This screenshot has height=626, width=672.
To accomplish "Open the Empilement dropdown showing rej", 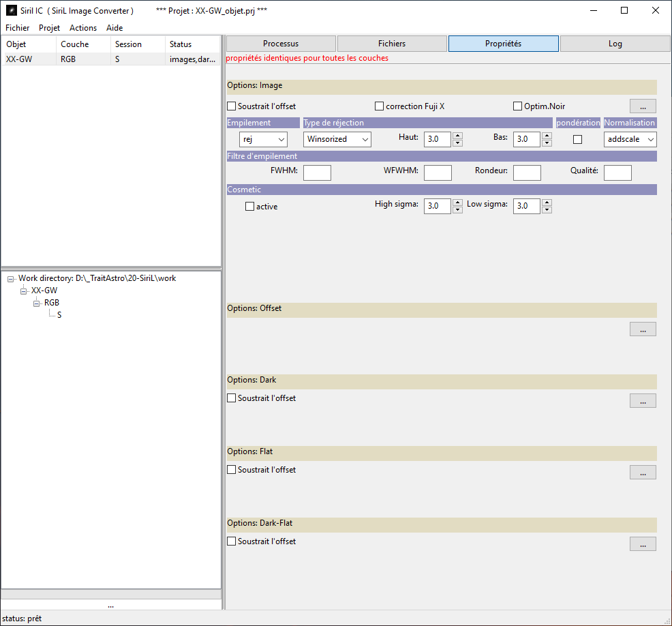I will (x=263, y=139).
